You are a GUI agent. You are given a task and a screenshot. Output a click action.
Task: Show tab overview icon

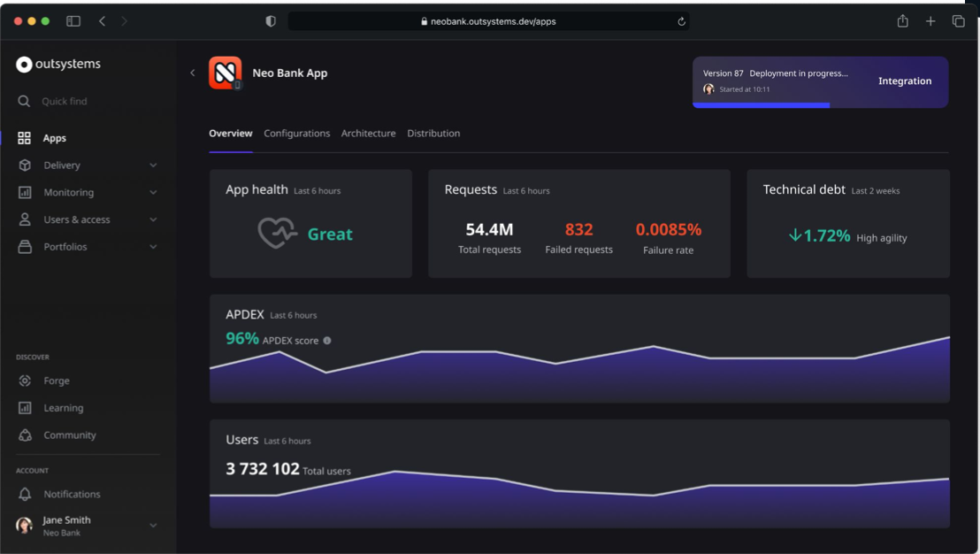[x=958, y=21]
